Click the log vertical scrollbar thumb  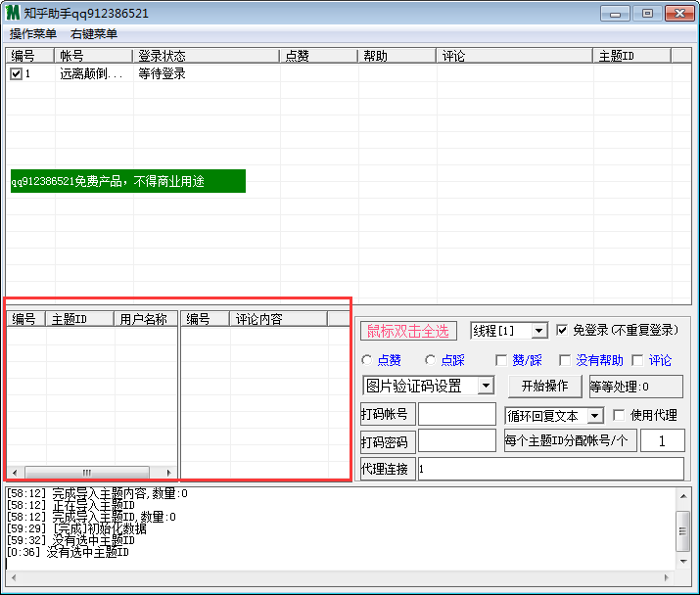click(683, 531)
